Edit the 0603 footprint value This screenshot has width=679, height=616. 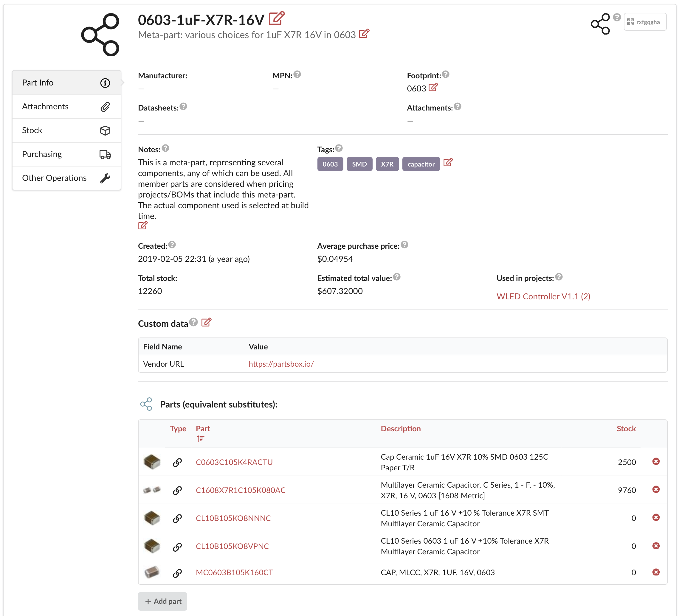click(433, 88)
